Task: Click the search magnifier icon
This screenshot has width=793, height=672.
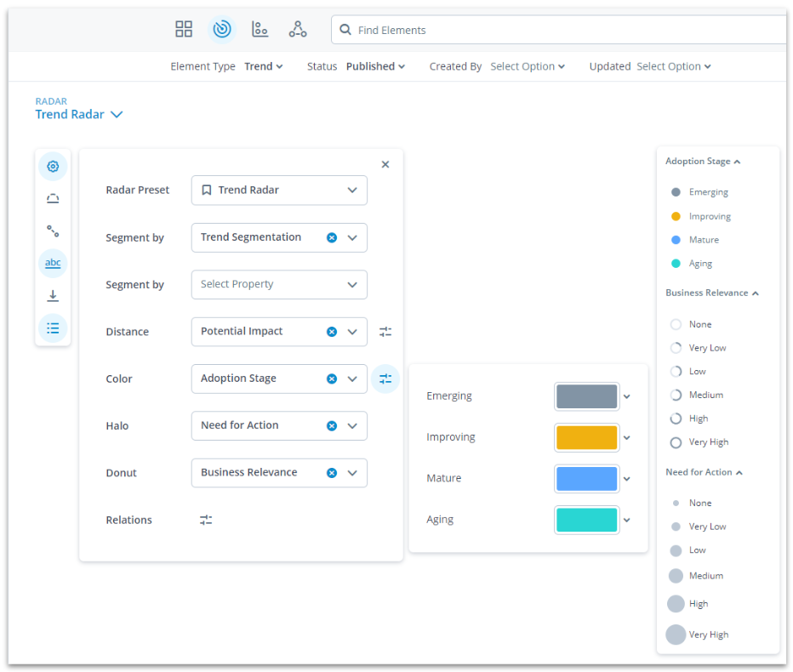Action: [x=345, y=30]
